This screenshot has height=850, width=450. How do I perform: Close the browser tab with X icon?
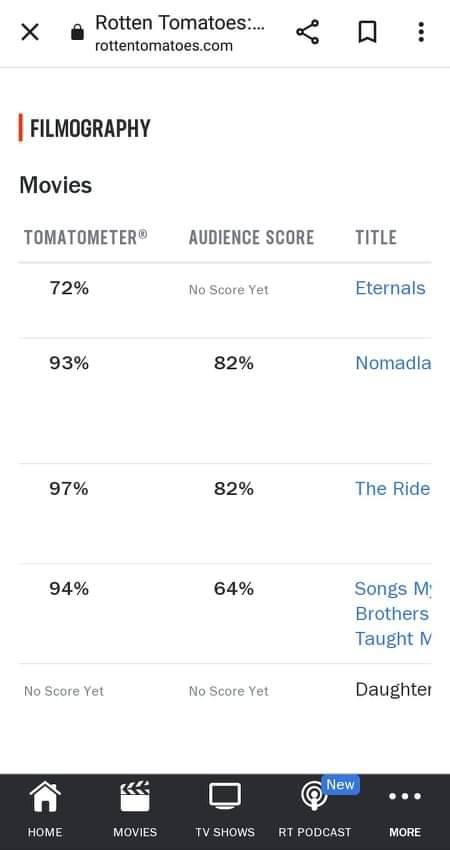(30, 33)
